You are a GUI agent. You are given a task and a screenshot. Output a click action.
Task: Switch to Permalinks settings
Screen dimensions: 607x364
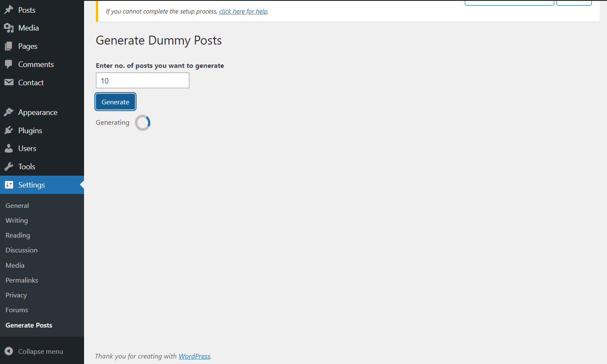click(x=22, y=280)
